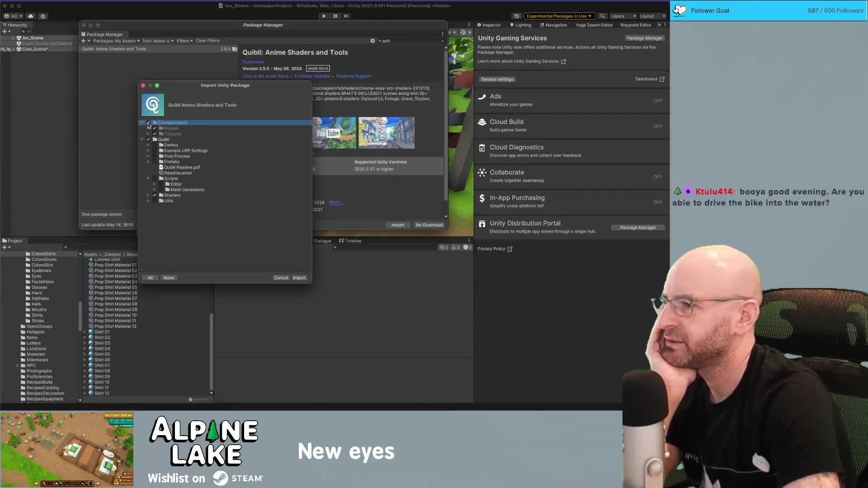Collapse the Scripts folder arrow
Image resolution: width=868 pixels, height=488 pixels.
148,178
